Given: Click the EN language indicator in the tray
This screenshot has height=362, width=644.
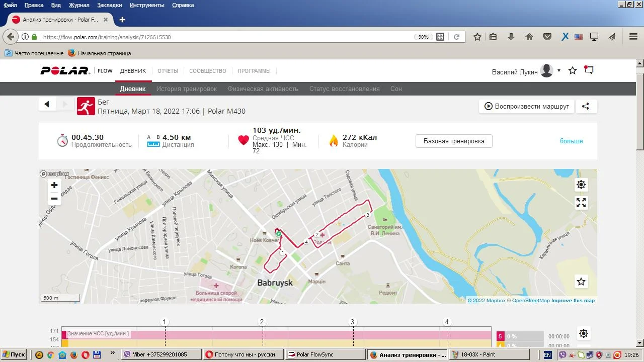Looking at the screenshot, I should pyautogui.click(x=547, y=354).
